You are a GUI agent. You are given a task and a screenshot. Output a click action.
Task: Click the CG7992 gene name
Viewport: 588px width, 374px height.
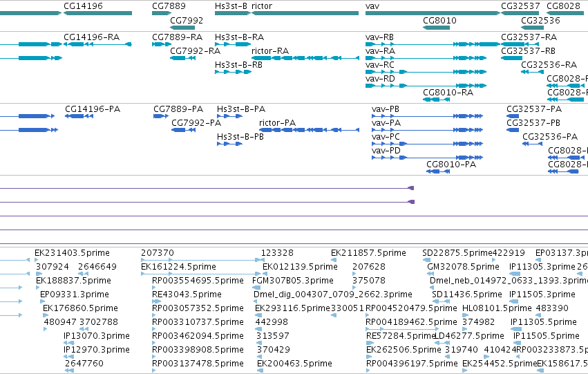pos(187,21)
